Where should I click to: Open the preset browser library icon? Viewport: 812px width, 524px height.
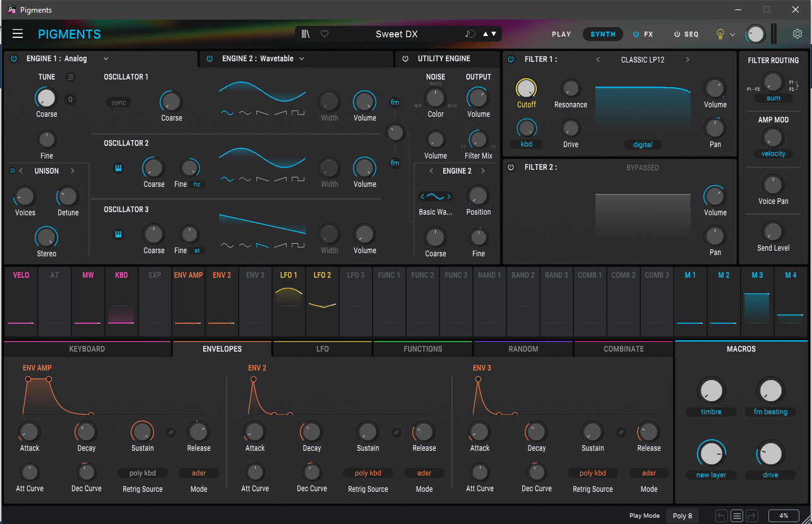[x=306, y=34]
